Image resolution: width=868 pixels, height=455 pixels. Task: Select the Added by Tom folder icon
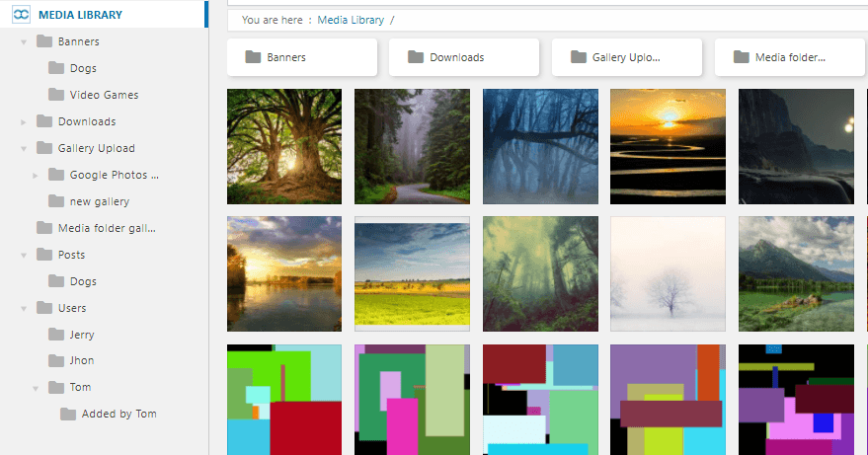coord(68,414)
